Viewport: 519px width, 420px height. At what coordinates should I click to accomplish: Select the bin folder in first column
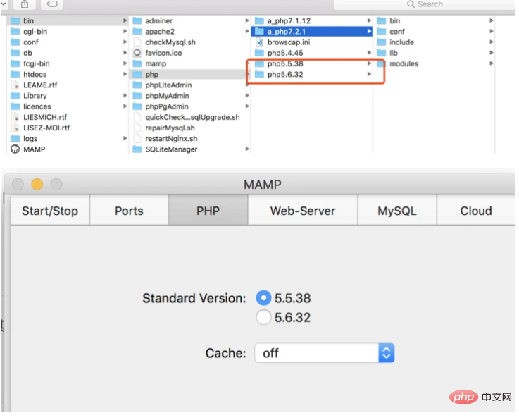coord(68,21)
